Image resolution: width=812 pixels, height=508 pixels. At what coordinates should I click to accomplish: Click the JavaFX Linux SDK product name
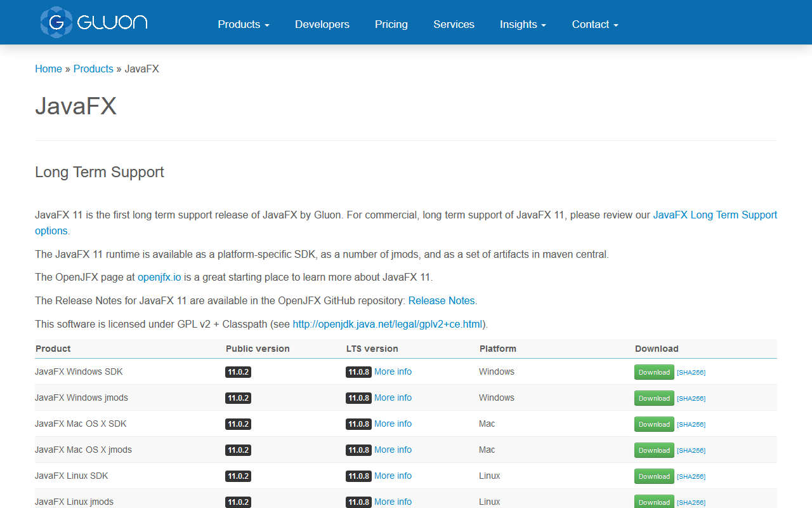pyautogui.click(x=72, y=476)
